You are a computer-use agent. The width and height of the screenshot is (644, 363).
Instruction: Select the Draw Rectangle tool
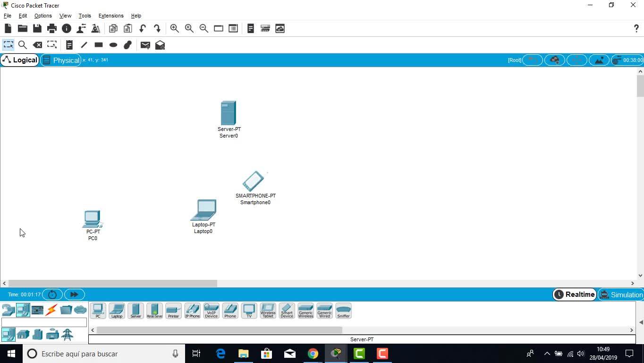pyautogui.click(x=99, y=45)
